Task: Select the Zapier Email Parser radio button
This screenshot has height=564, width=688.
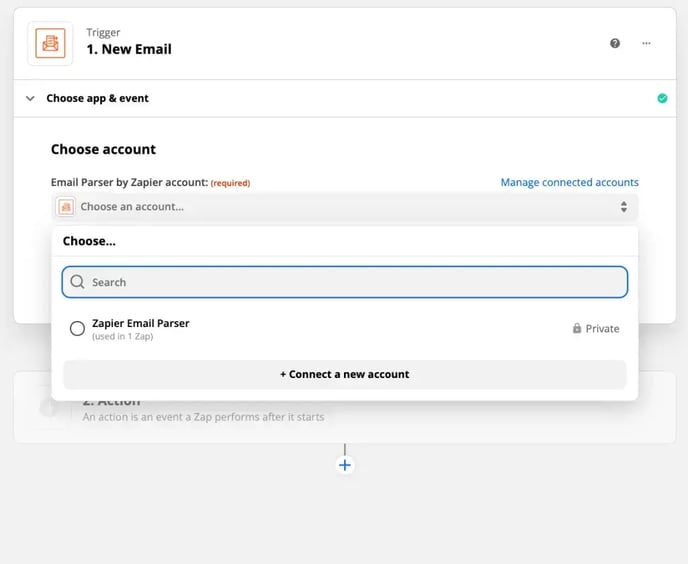Action: pyautogui.click(x=77, y=328)
